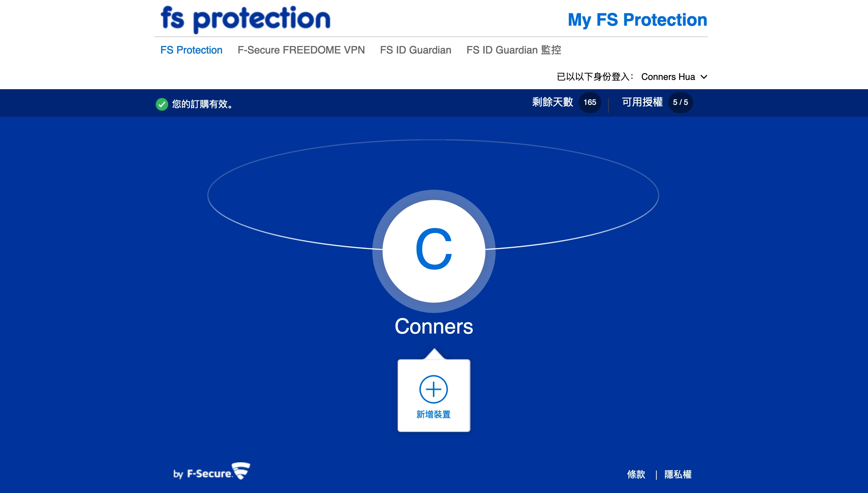Viewport: 868px width, 493px height.
Task: Open the 隱私權 privacy link
Action: coord(678,474)
